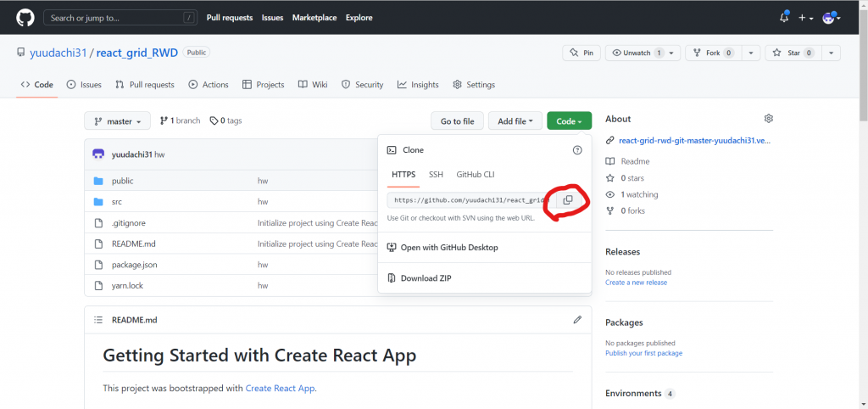
Task: Click the yuudachi31 commit author avatar
Action: point(98,154)
